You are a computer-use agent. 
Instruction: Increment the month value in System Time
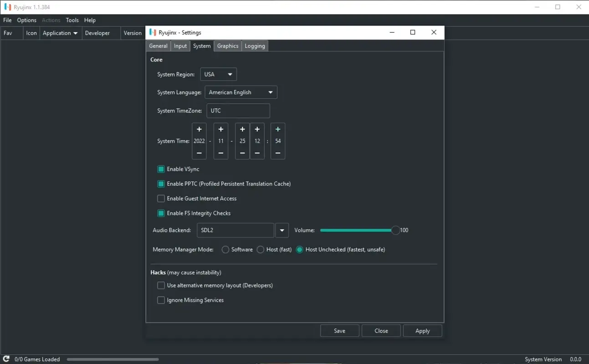click(220, 129)
